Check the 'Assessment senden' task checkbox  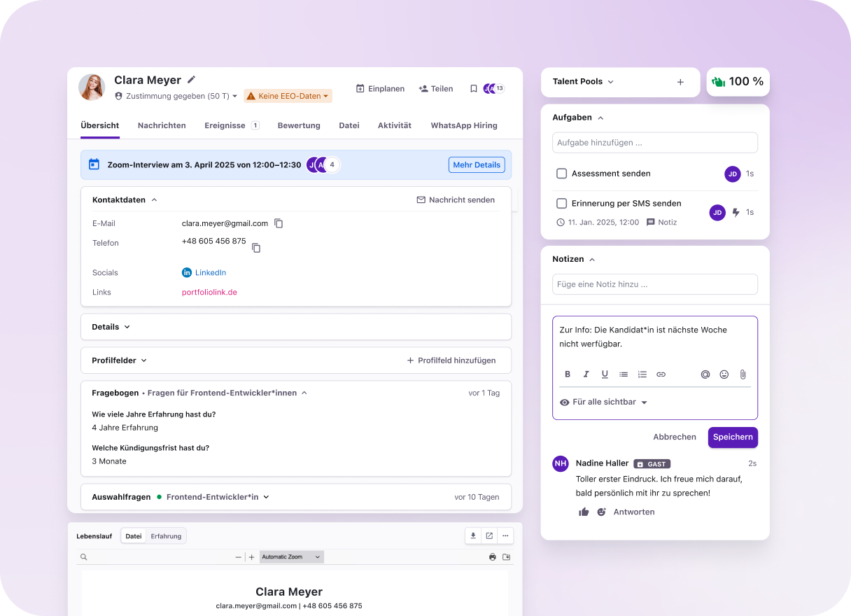point(561,174)
